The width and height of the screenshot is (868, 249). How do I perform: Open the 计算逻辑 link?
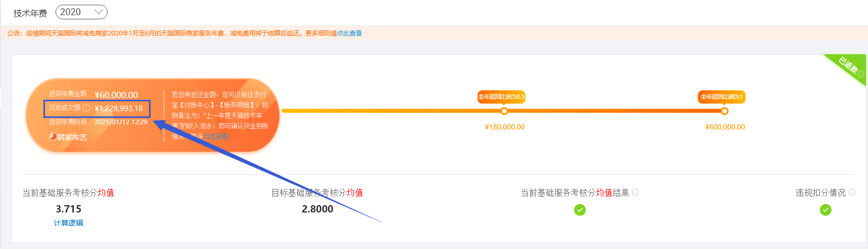tap(68, 223)
